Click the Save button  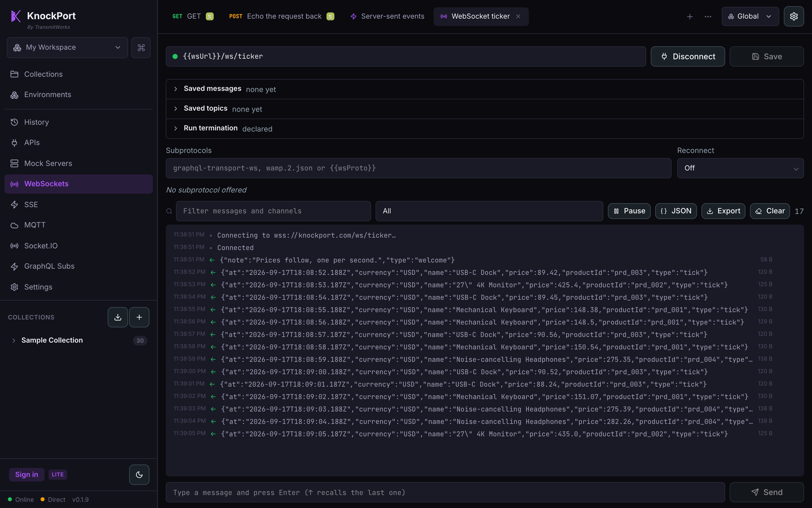tap(766, 56)
